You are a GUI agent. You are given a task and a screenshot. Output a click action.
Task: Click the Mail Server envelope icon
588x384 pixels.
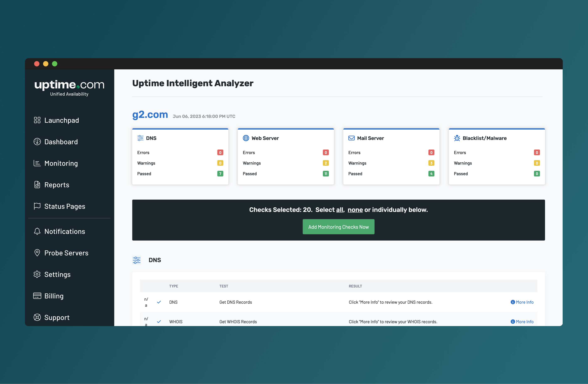point(351,138)
